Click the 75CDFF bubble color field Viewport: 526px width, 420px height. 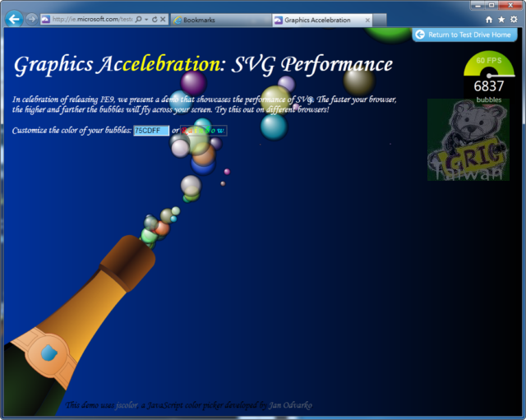point(151,131)
